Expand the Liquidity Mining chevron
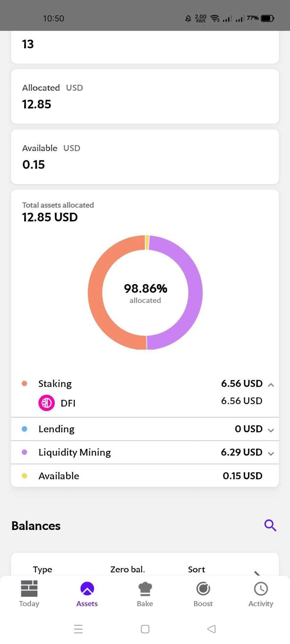 coord(271,453)
